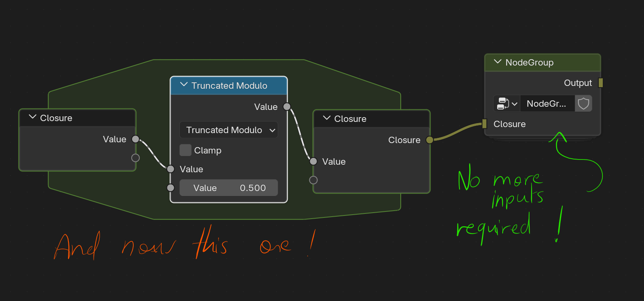
Task: Click the socket beside Value 0.500 field
Action: 171,188
